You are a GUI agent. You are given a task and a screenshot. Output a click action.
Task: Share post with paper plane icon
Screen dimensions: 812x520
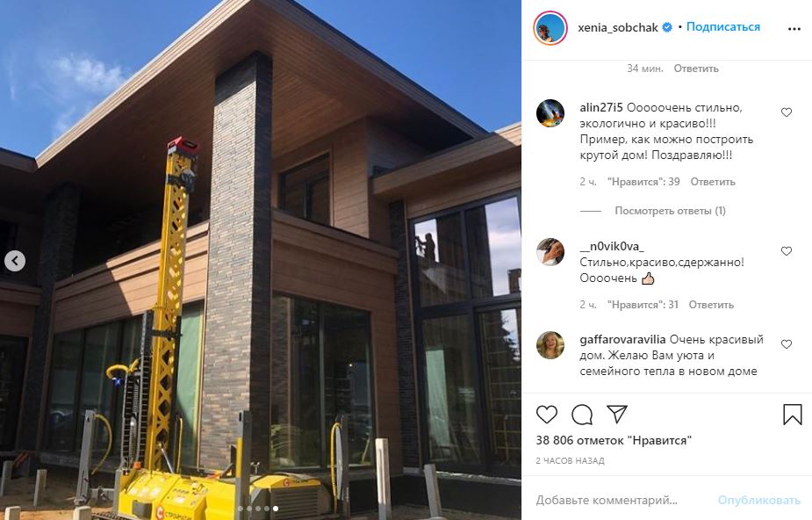617,414
